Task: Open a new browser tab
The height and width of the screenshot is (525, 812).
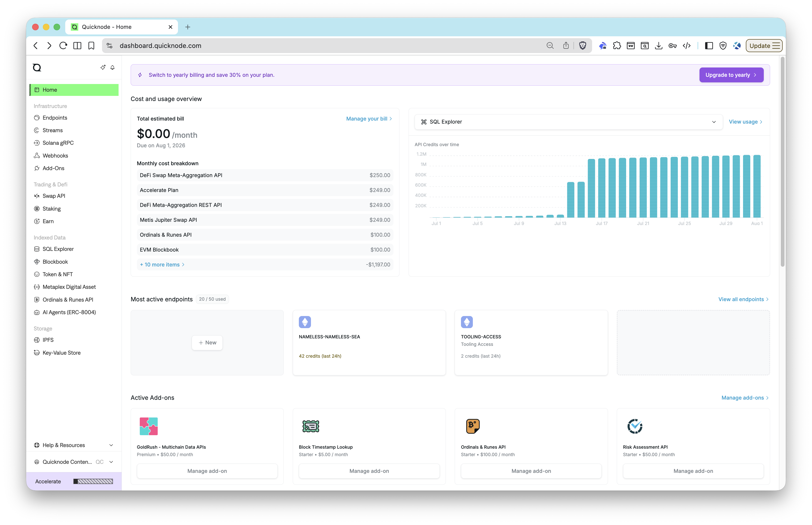Action: coord(188,27)
